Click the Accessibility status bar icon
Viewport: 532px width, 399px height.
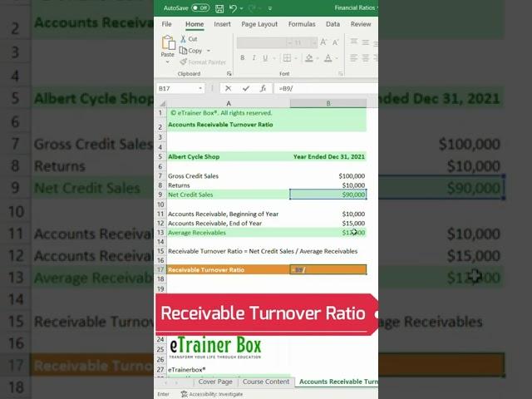tap(185, 394)
